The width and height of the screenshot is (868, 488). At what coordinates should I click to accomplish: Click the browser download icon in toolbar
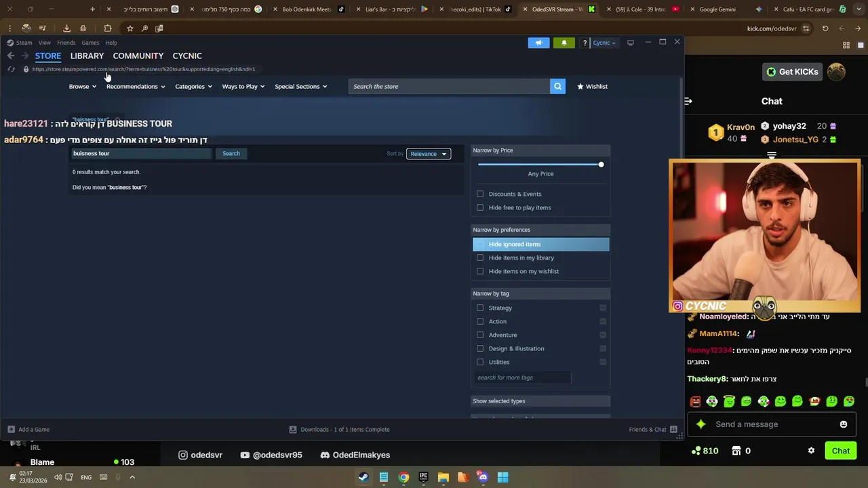66,28
